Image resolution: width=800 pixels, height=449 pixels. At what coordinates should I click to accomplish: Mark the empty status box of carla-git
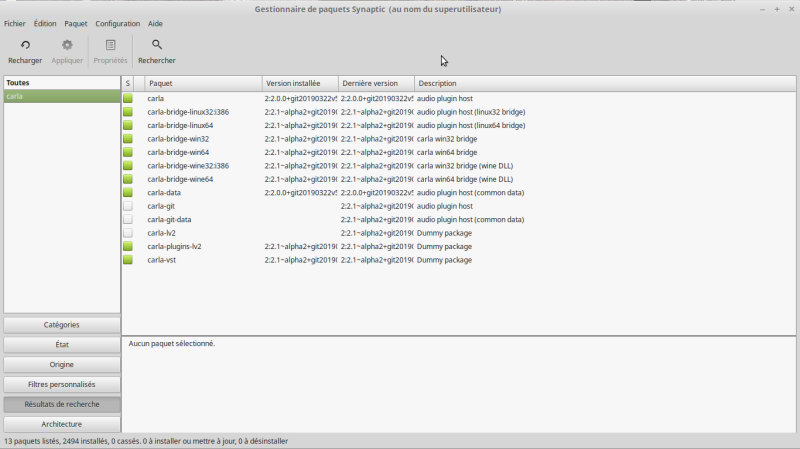[x=128, y=206]
